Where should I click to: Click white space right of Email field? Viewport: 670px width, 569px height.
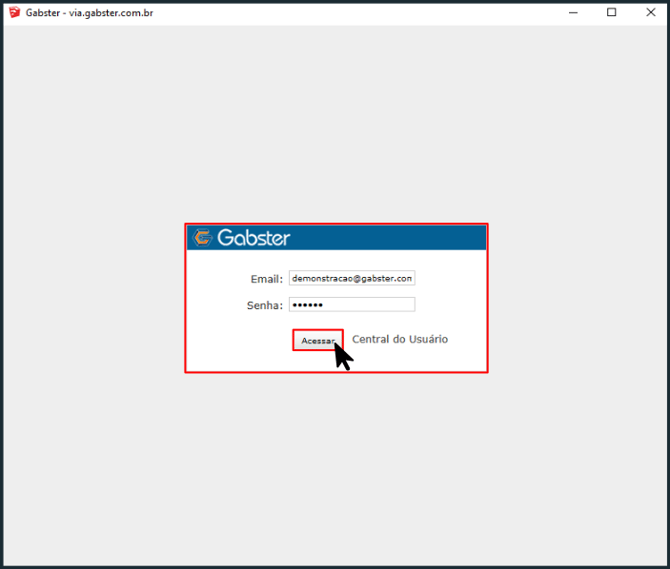(450, 279)
